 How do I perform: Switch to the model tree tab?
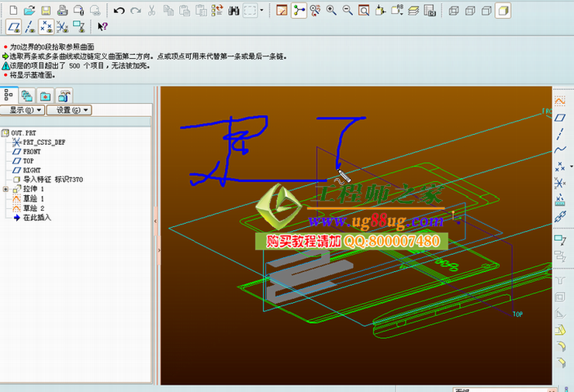tap(9, 95)
